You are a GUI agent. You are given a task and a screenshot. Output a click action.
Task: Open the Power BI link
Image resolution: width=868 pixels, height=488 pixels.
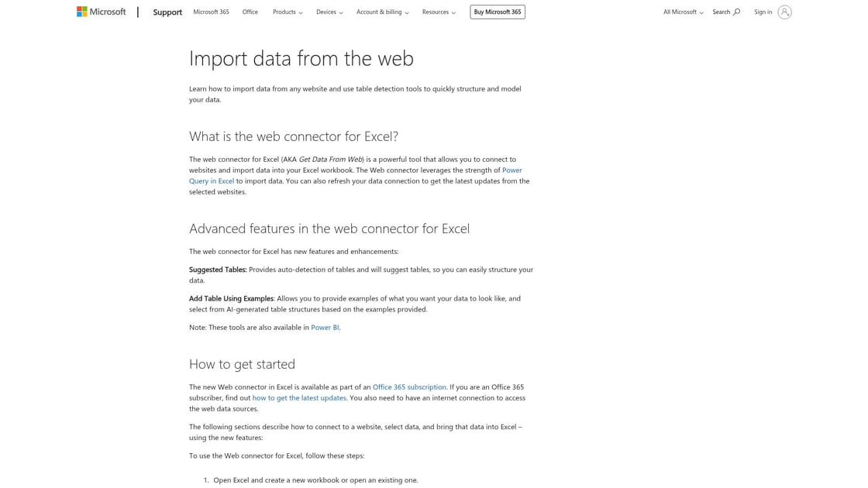325,327
